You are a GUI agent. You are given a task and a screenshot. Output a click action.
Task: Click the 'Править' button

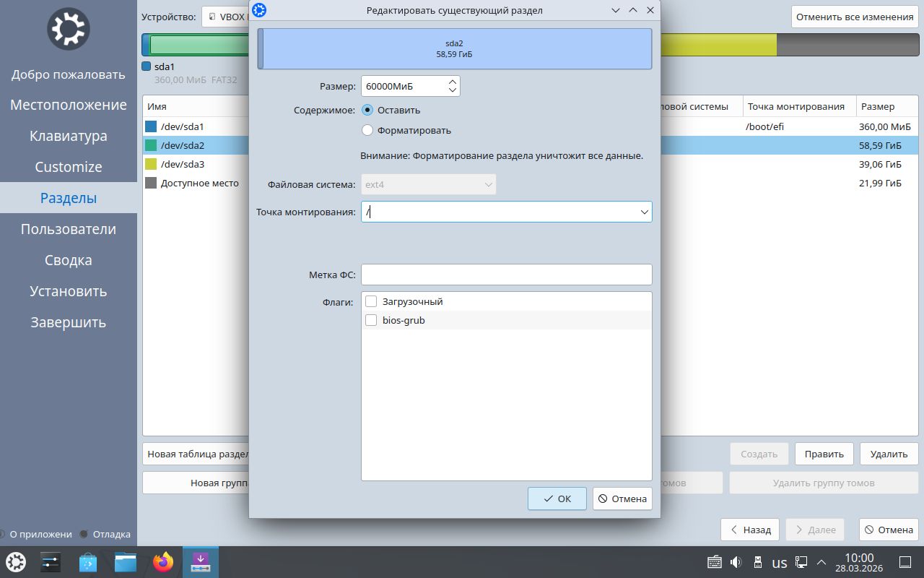(x=824, y=454)
